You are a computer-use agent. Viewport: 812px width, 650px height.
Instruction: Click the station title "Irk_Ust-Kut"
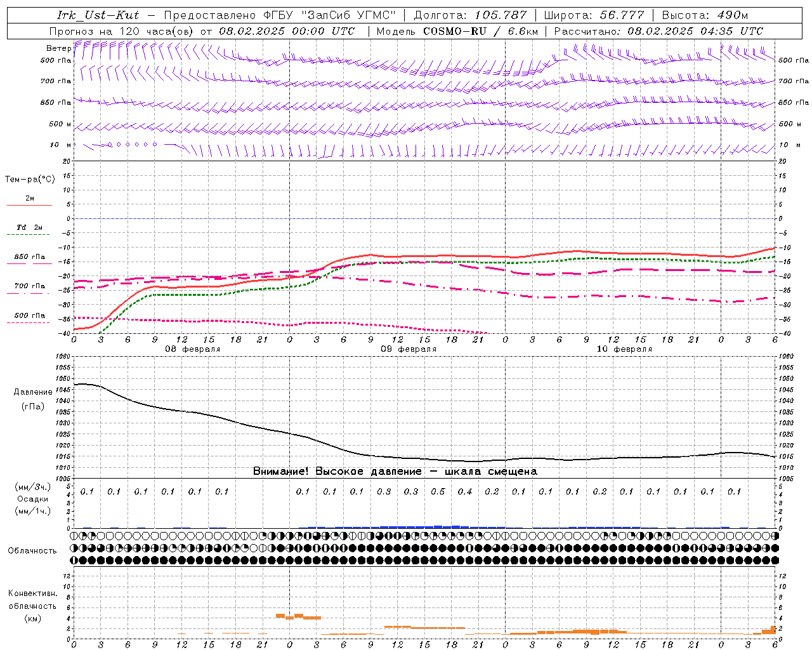[x=98, y=15]
